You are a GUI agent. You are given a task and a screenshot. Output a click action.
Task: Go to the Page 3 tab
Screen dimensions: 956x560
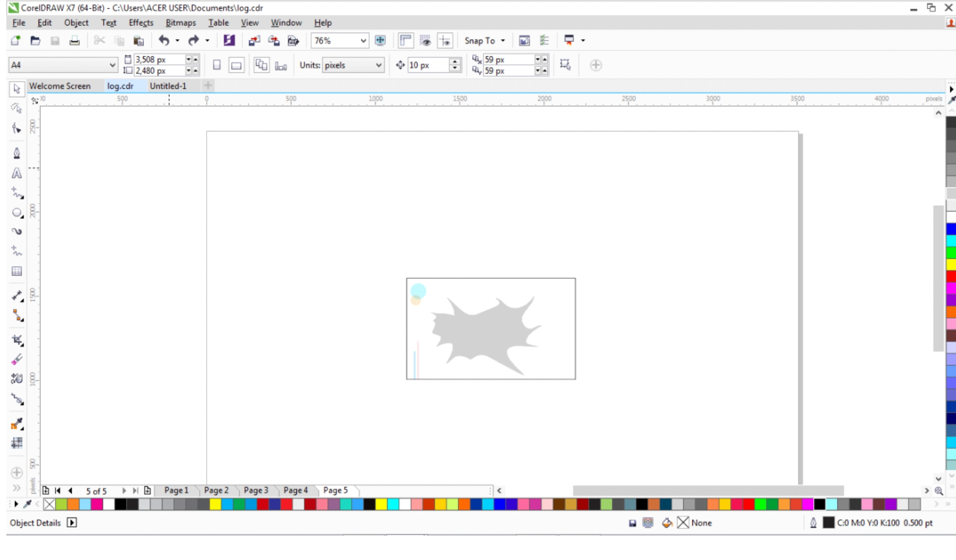256,490
